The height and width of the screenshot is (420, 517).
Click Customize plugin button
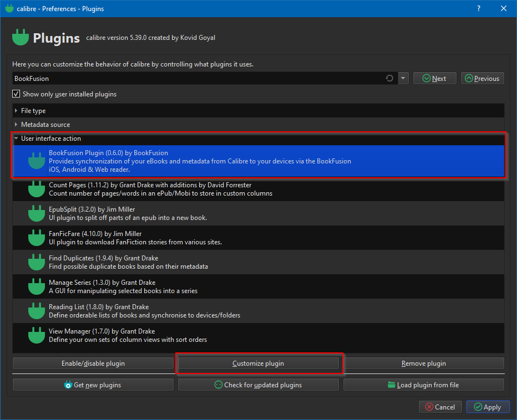pos(258,363)
